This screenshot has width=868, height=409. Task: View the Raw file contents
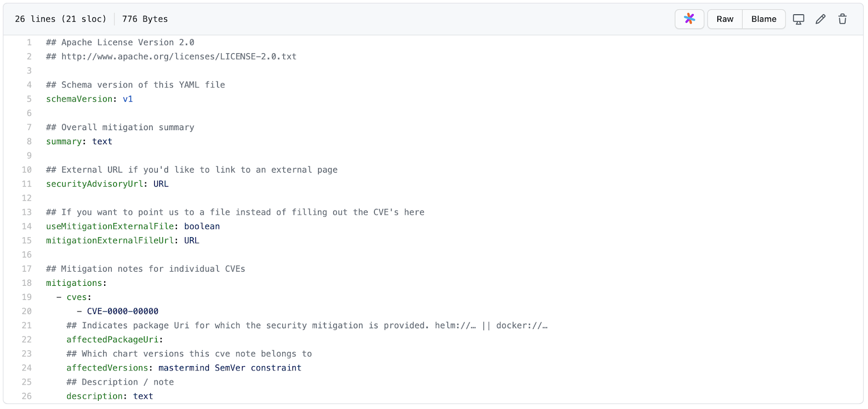coord(724,18)
